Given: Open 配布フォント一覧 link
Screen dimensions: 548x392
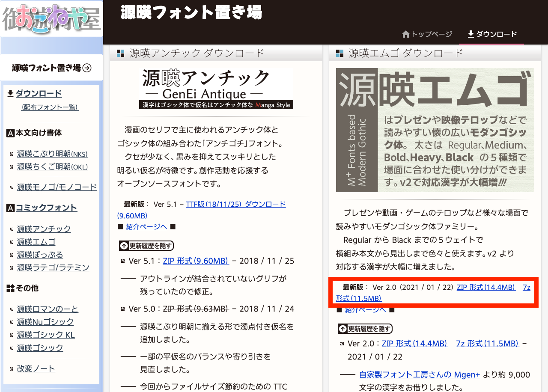Looking at the screenshot, I should [50, 107].
